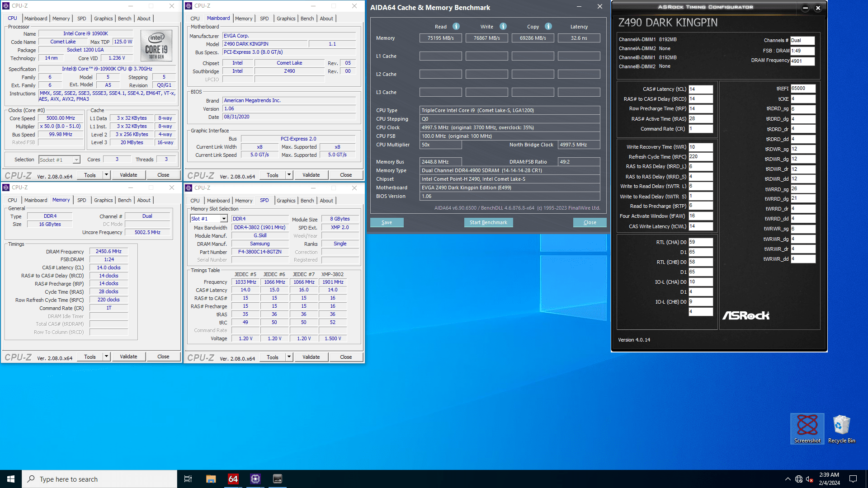Open Graphics tab in Mainboard window
The image size is (868, 488).
pyautogui.click(x=286, y=19)
